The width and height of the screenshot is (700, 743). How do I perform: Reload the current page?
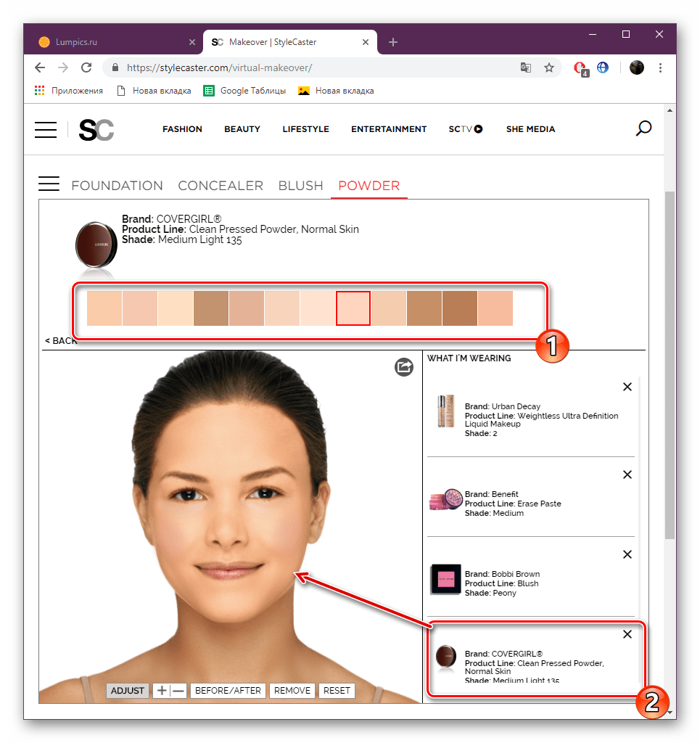[x=86, y=67]
